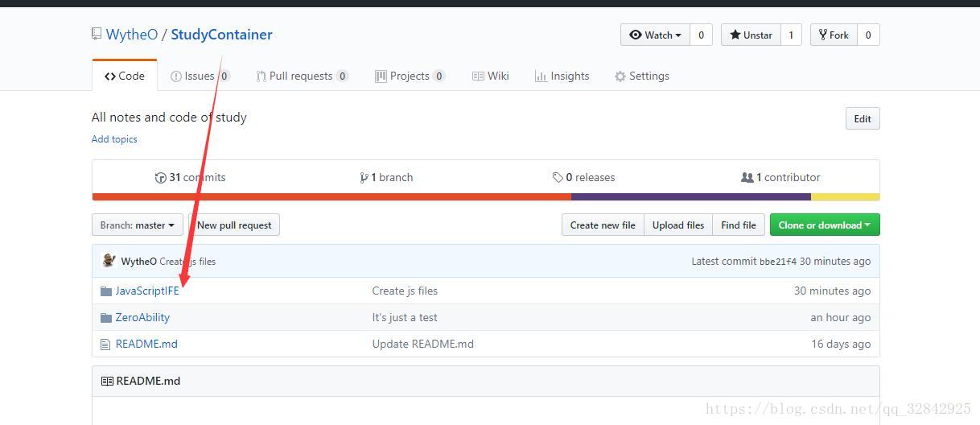Click the book icon in the README.md header
Image resolution: width=980 pixels, height=425 pixels.
click(x=107, y=381)
